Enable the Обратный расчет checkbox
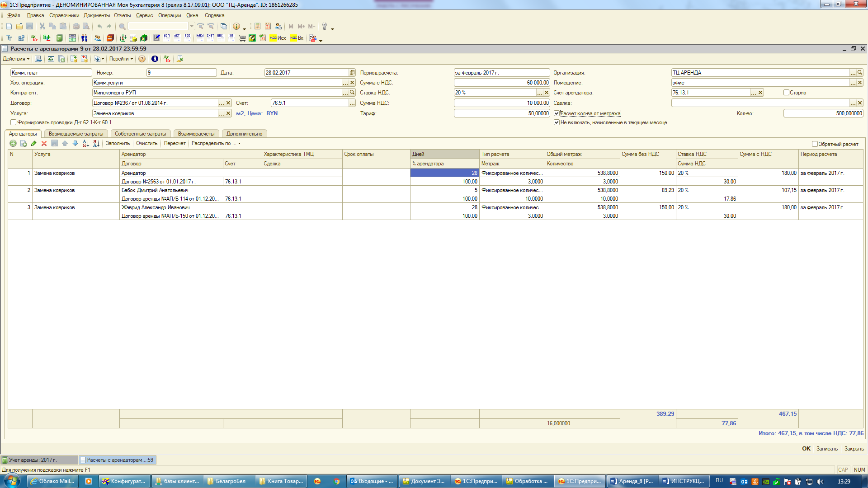 pos(815,144)
